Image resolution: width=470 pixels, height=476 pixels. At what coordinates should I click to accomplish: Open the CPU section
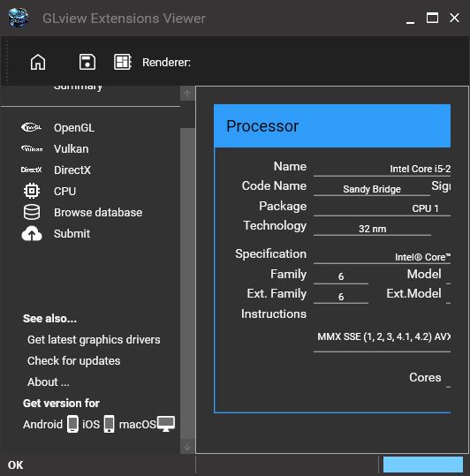tap(65, 192)
